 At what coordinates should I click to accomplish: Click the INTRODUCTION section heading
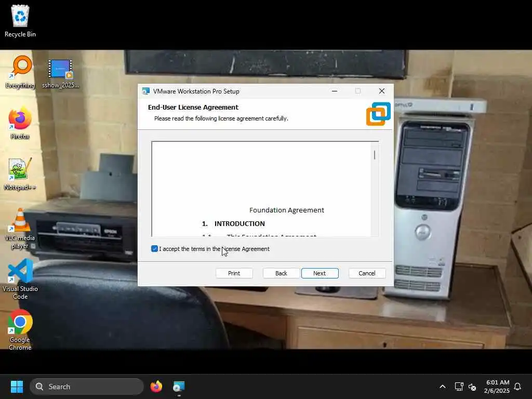coord(240,223)
